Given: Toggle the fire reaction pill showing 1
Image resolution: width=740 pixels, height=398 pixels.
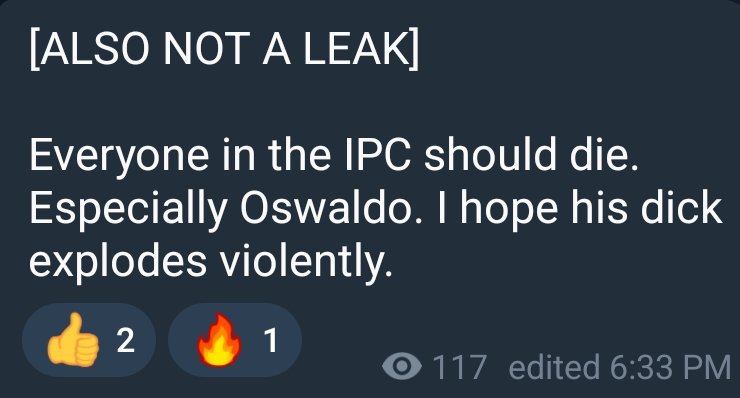Looking at the screenshot, I should (x=235, y=340).
